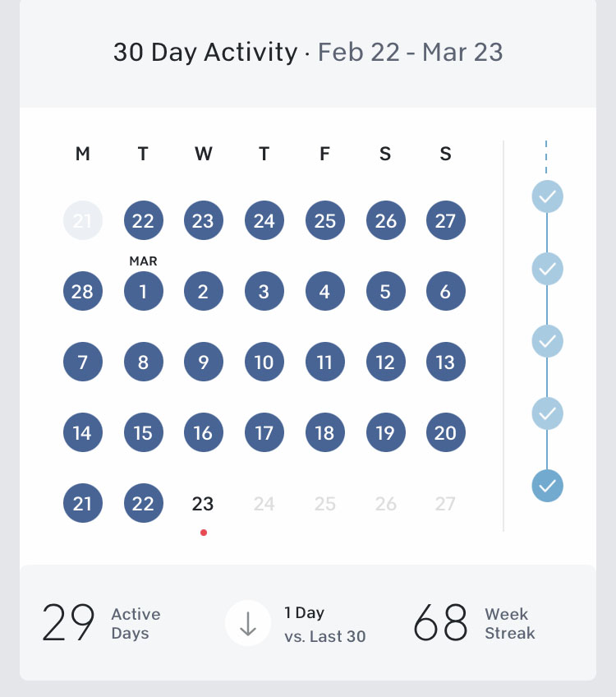
Task: Select February 28 in the calendar
Action: (x=83, y=291)
